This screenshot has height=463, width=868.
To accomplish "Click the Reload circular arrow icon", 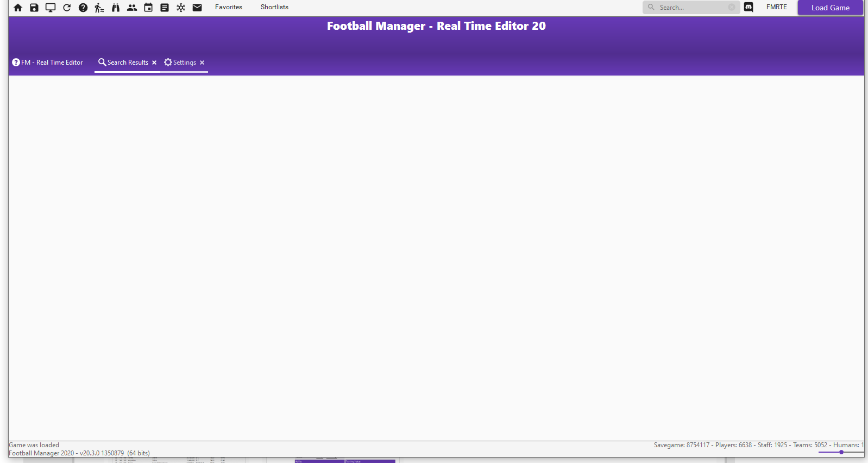I will 67,8.
